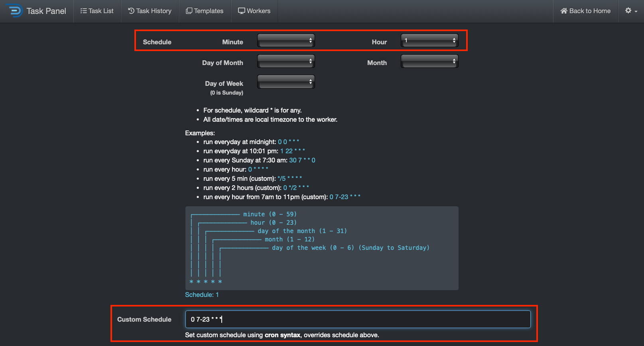Click example schedule 0 */2 * * *
This screenshot has height=346, width=644.
[x=296, y=188]
